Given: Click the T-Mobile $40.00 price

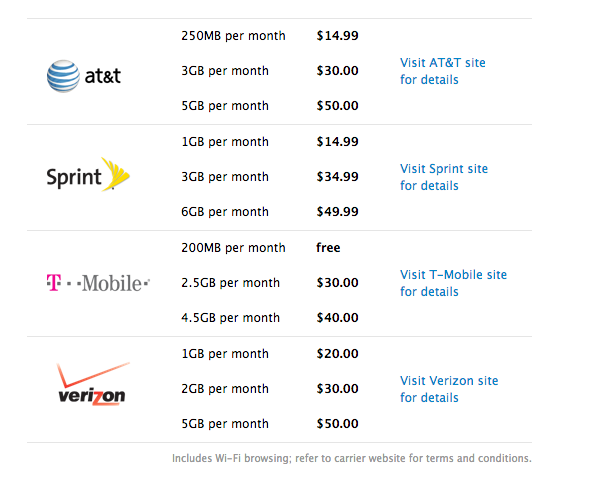Looking at the screenshot, I should 338,318.
